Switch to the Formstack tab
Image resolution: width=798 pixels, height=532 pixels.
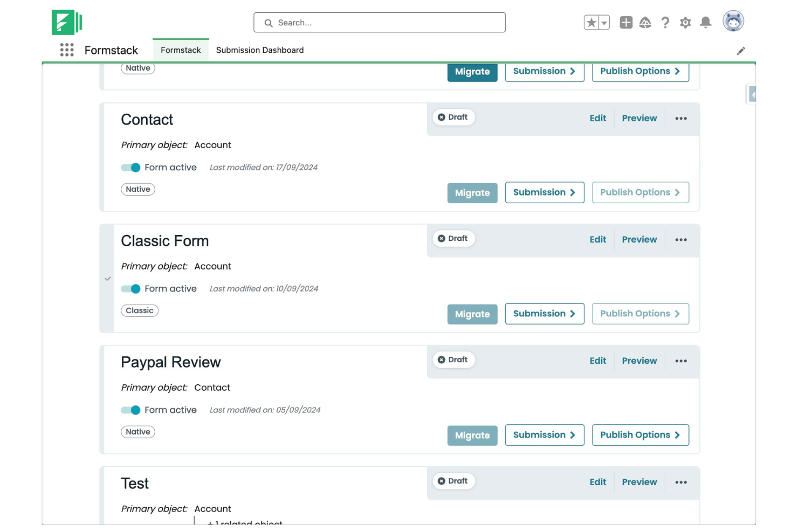click(181, 50)
